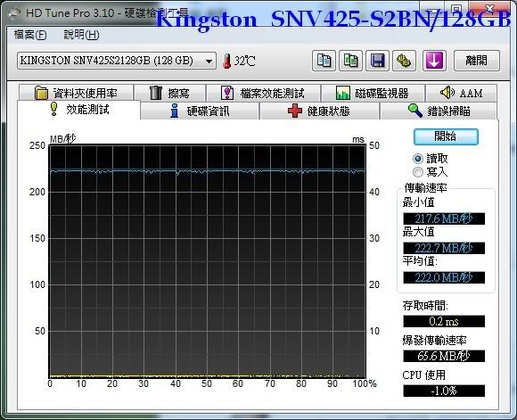The height and width of the screenshot is (420, 517).
Task: Click the 開始 start button
Action: click(x=446, y=136)
